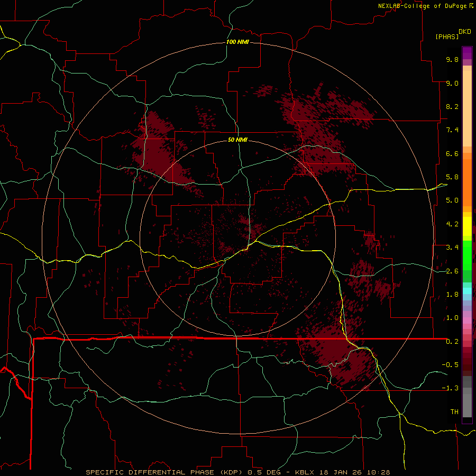The height and width of the screenshot is (476, 476).
Task: Click the yellow segment of color bar
Action: [467, 226]
